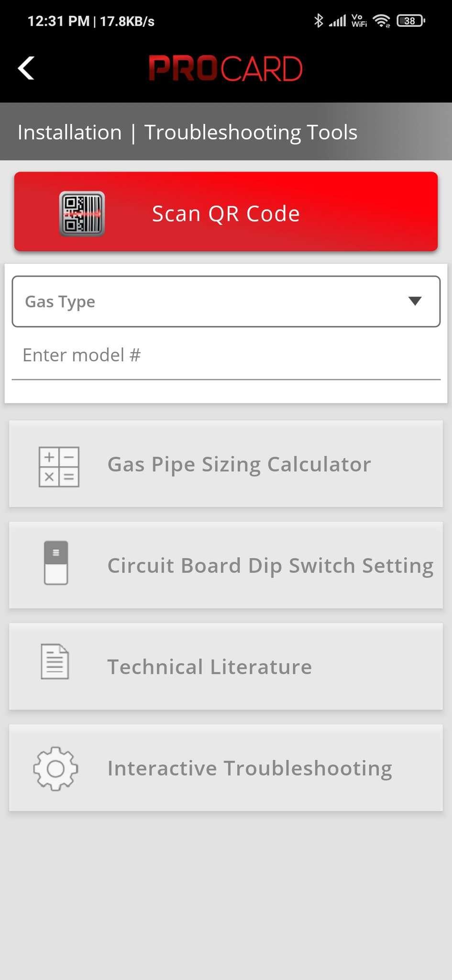Screen dimensions: 452x980
Task: Tap the Installation | Troubleshooting Tools header
Action: click(187, 132)
